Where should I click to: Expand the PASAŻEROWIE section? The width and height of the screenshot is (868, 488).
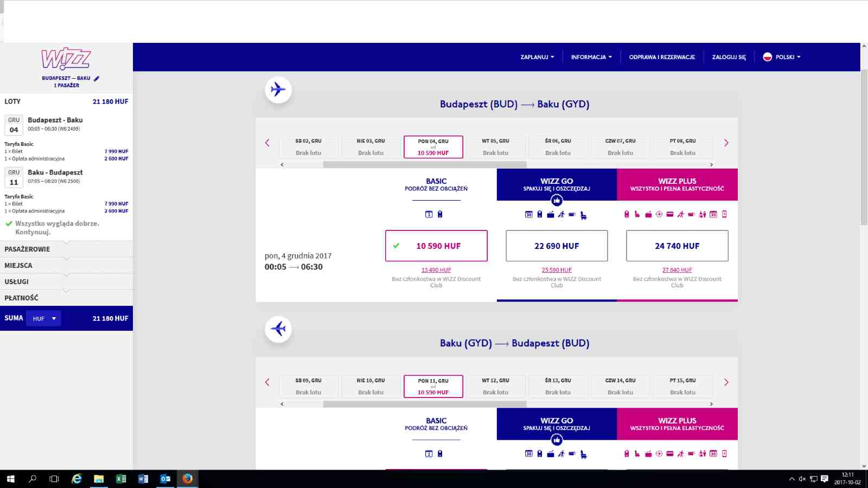coord(66,249)
